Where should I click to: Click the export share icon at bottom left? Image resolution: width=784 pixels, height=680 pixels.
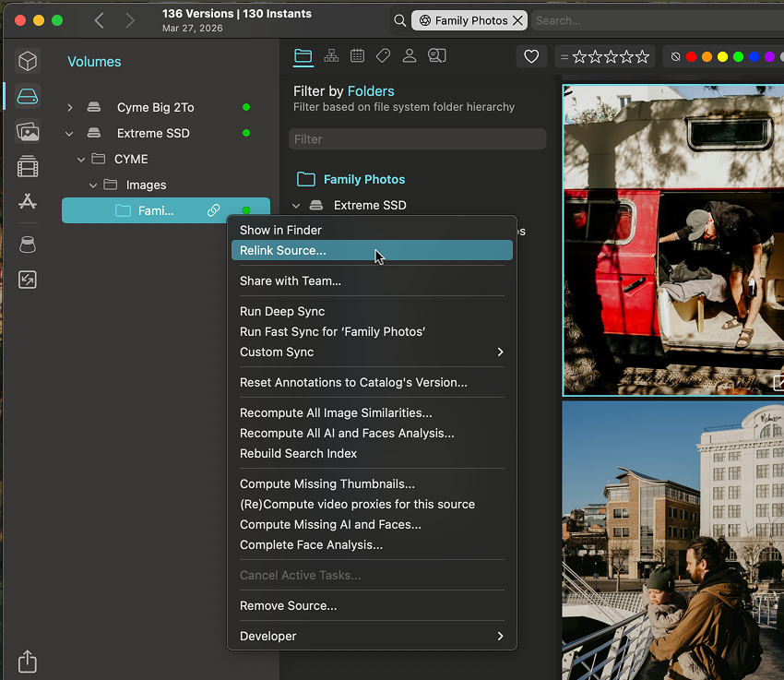coord(28,662)
